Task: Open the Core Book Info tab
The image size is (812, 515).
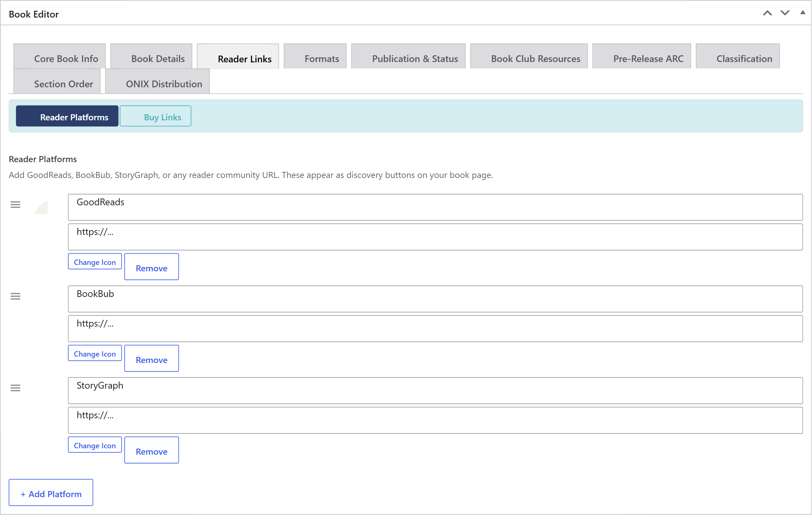Action: 60,56
